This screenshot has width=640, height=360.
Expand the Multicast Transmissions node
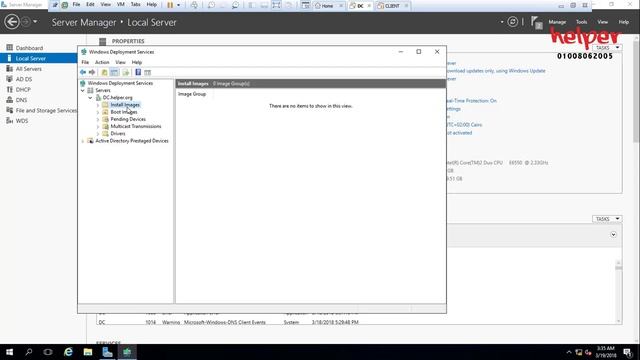[98, 127]
